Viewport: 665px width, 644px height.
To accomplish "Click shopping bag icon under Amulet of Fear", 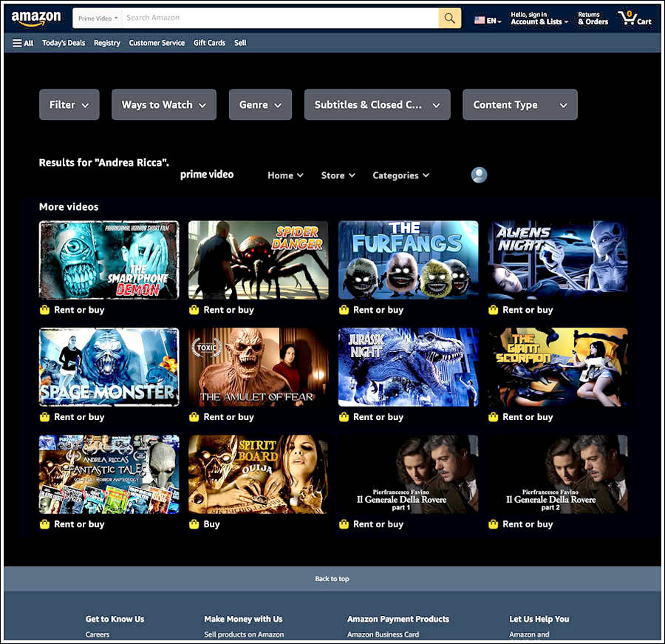I will tap(194, 417).
